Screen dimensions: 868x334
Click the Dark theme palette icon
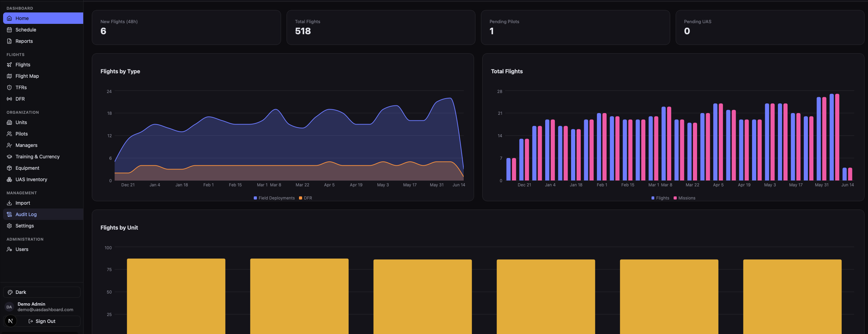click(x=10, y=292)
